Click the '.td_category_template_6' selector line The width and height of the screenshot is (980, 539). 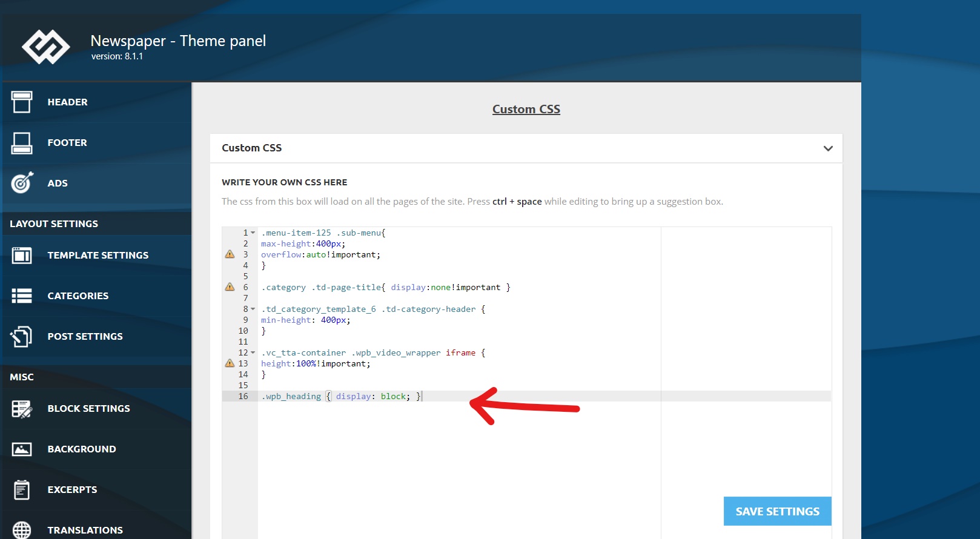373,309
